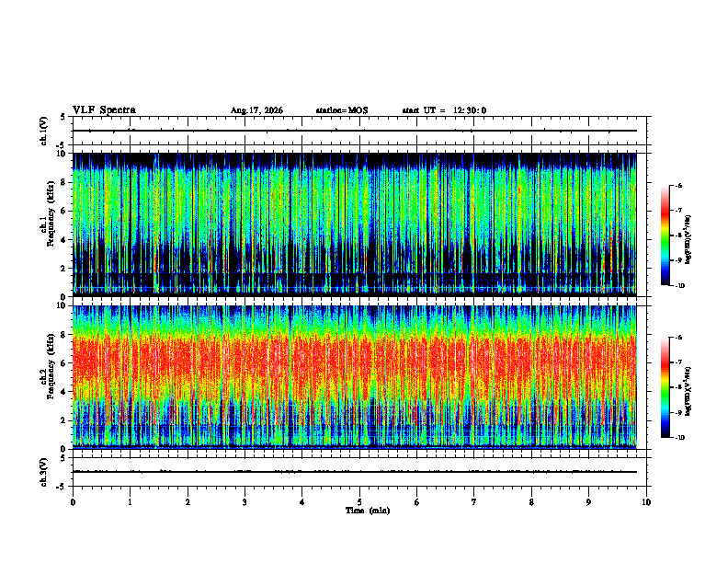This screenshot has height=563, width=728.
Task: Click the "start UT = 12:30:0" label
Action: click(444, 110)
